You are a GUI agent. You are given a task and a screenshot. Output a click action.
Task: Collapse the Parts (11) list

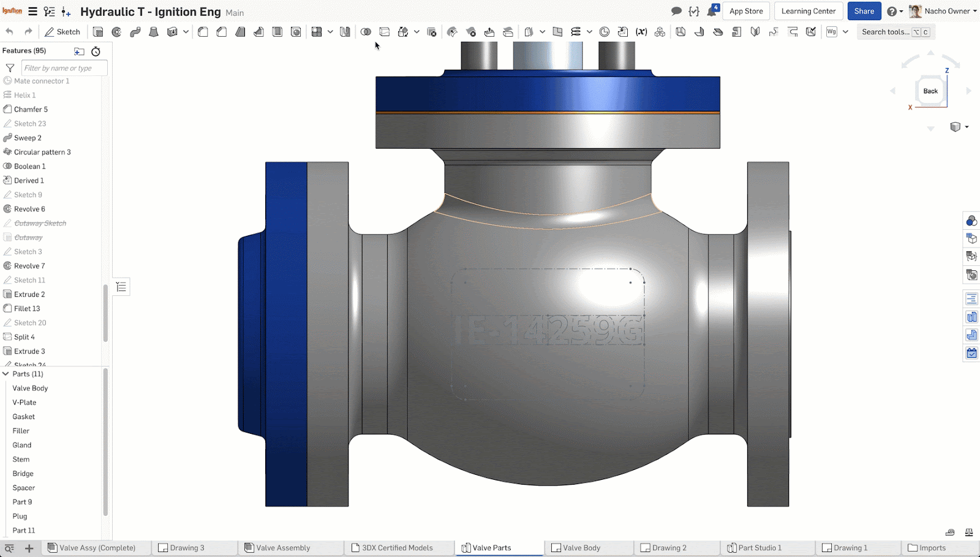pos(6,374)
